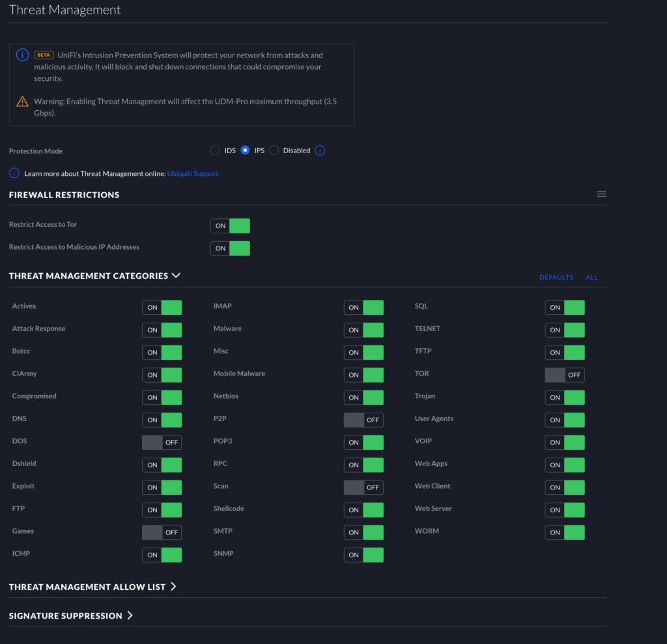
Task: Click the info icon next to Disabled option
Action: point(320,151)
